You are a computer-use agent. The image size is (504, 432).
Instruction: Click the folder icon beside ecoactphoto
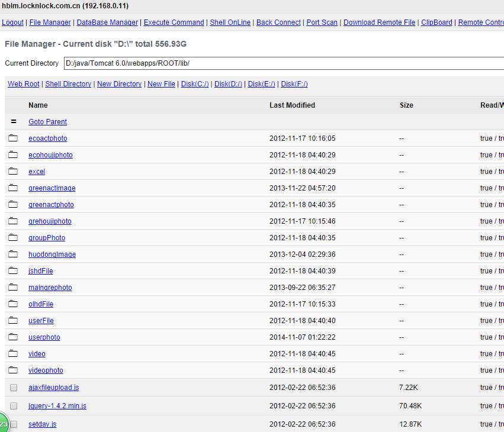click(x=13, y=138)
